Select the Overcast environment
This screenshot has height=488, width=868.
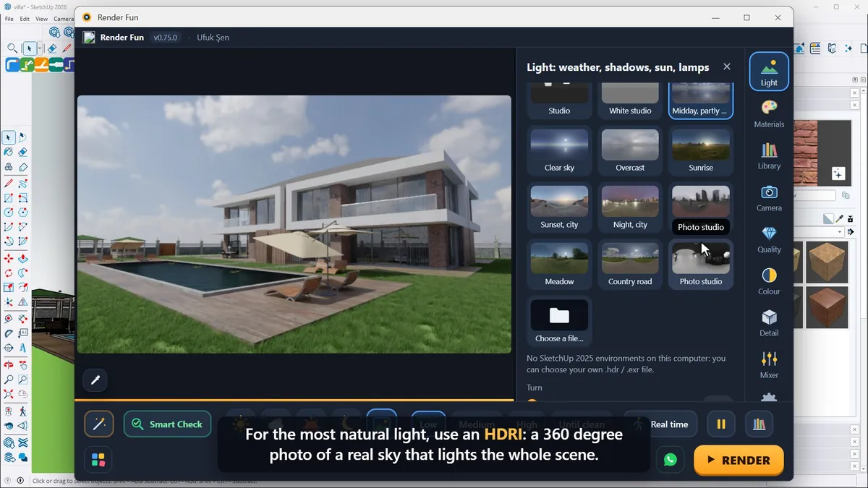point(630,150)
